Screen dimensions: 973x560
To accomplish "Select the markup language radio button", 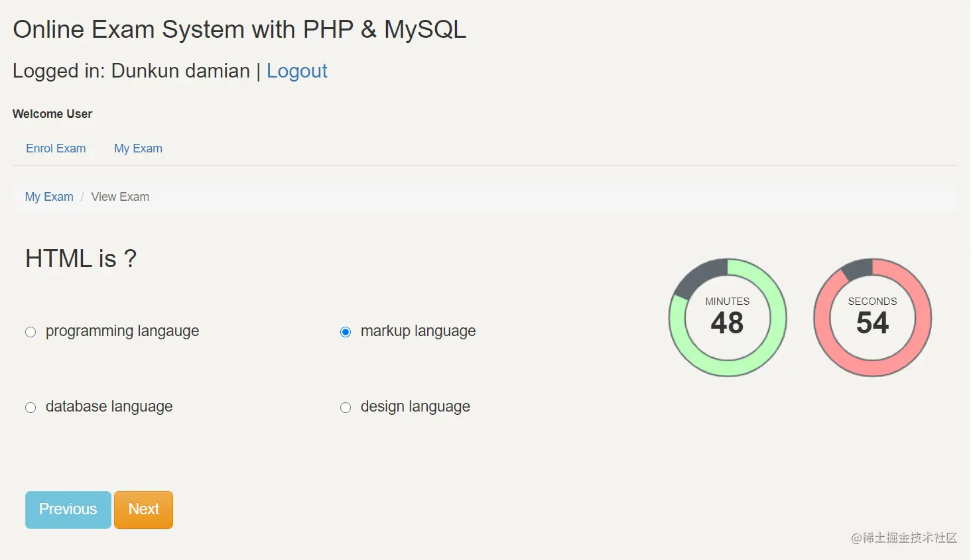I will pyautogui.click(x=346, y=332).
